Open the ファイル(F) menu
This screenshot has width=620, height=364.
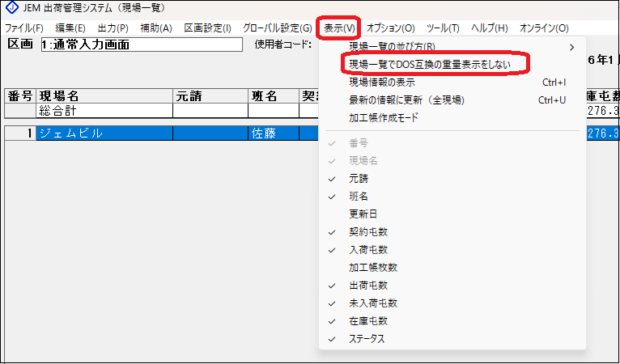[x=23, y=28]
